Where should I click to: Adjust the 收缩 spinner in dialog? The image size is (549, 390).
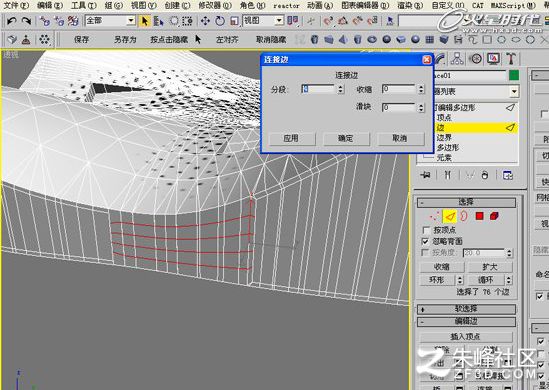click(421, 89)
